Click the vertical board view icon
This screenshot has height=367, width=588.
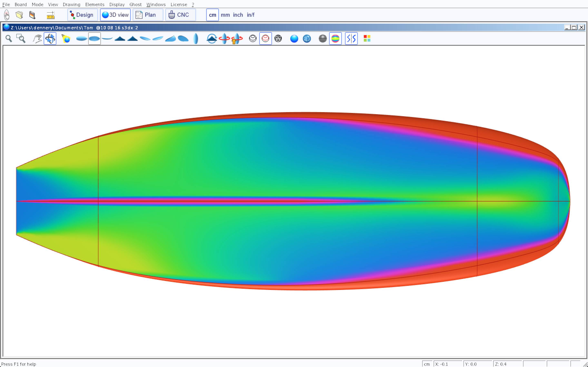tap(196, 39)
